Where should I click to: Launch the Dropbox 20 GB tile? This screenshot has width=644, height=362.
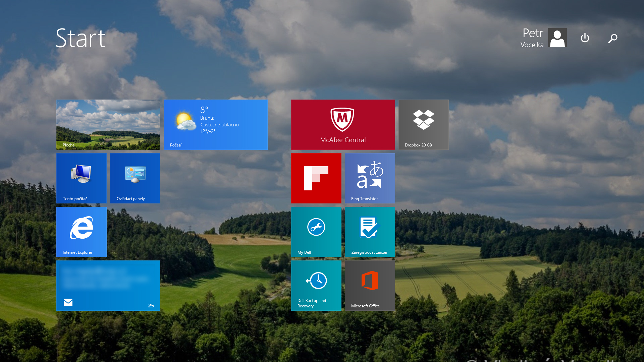click(x=423, y=124)
